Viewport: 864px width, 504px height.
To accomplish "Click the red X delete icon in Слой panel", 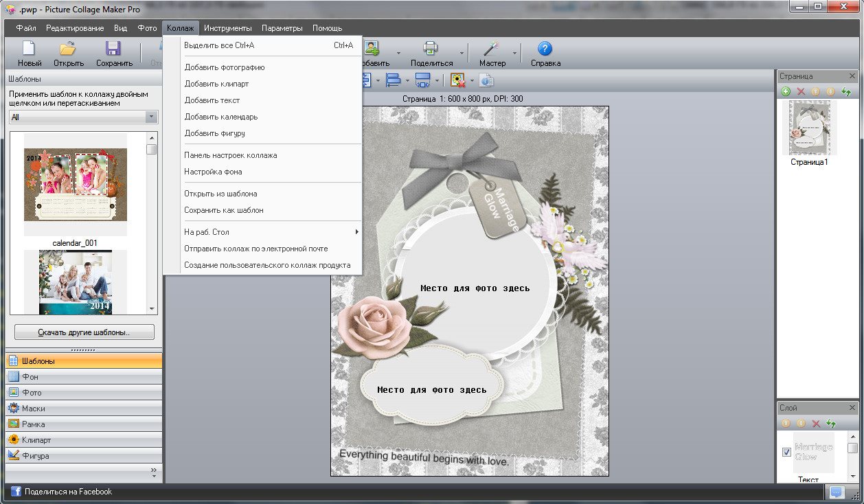I will point(816,424).
